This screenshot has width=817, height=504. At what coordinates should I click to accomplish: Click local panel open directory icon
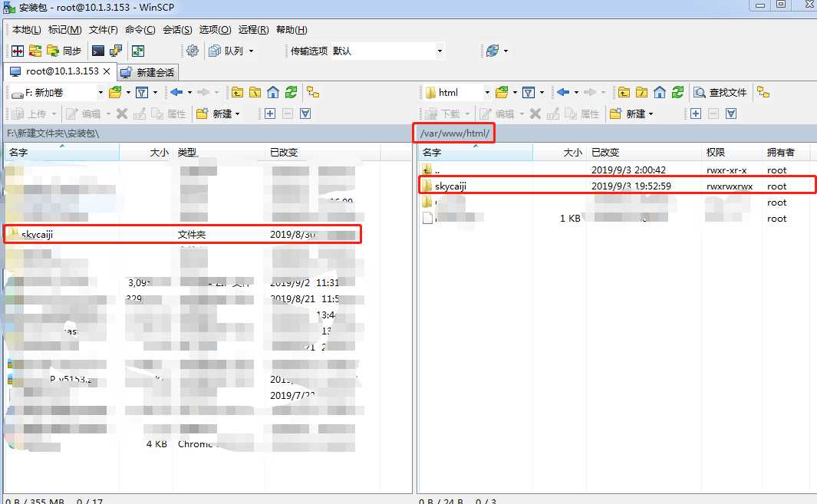click(115, 92)
